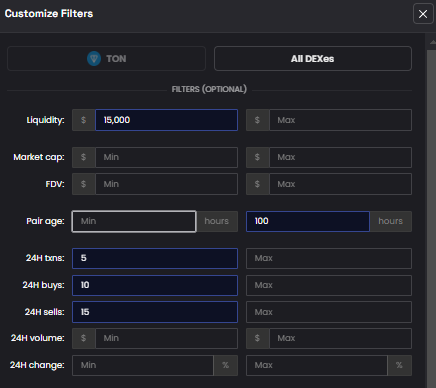Click the 24H volume Min field
The image size is (436, 388).
click(x=166, y=338)
